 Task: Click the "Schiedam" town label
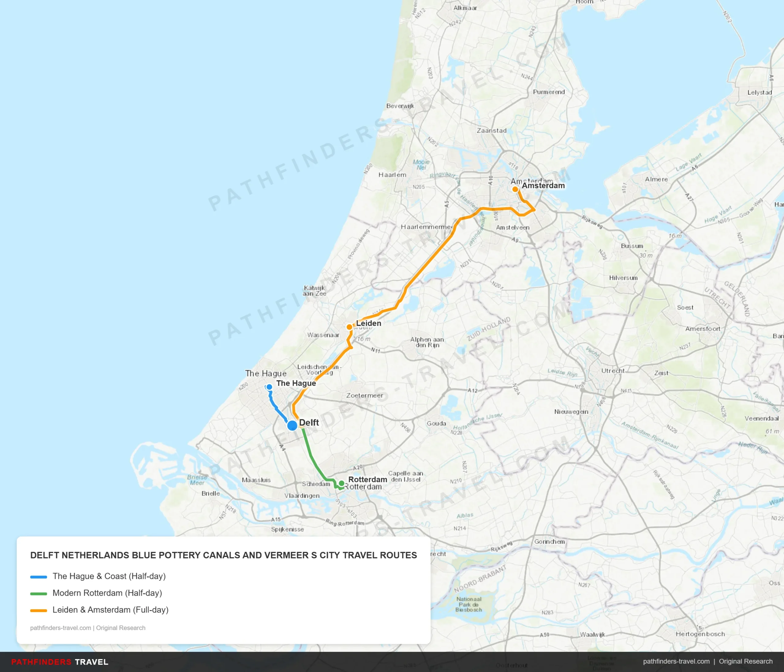point(316,484)
